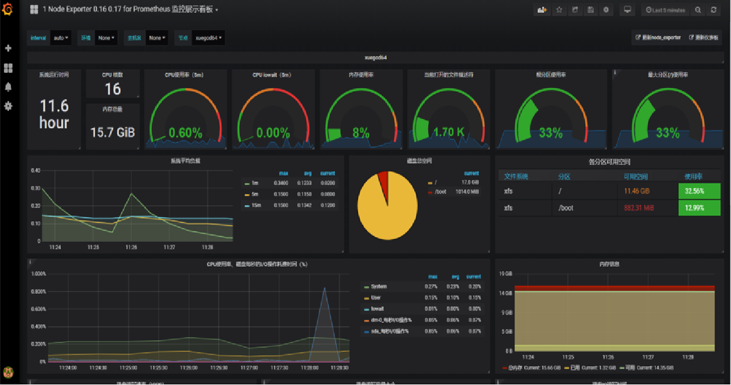Click the Add panel icon in top bar
731x385 pixels.
tap(542, 10)
